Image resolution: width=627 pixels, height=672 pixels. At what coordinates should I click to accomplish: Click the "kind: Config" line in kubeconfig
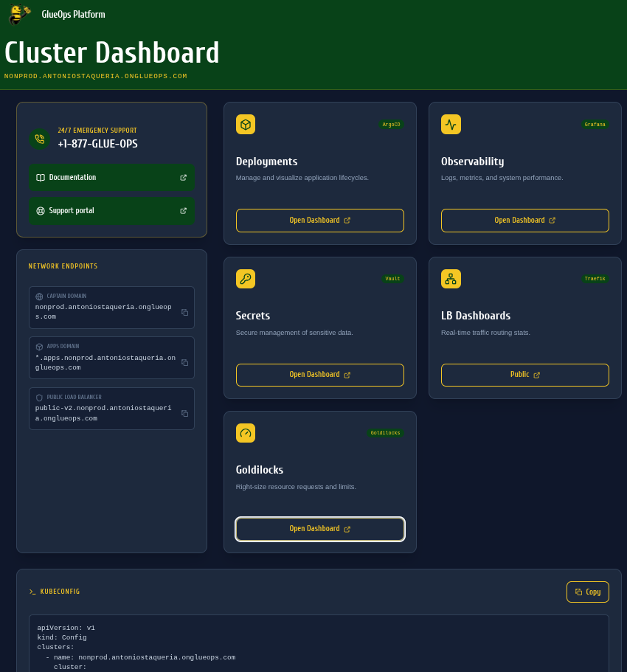[62, 637]
